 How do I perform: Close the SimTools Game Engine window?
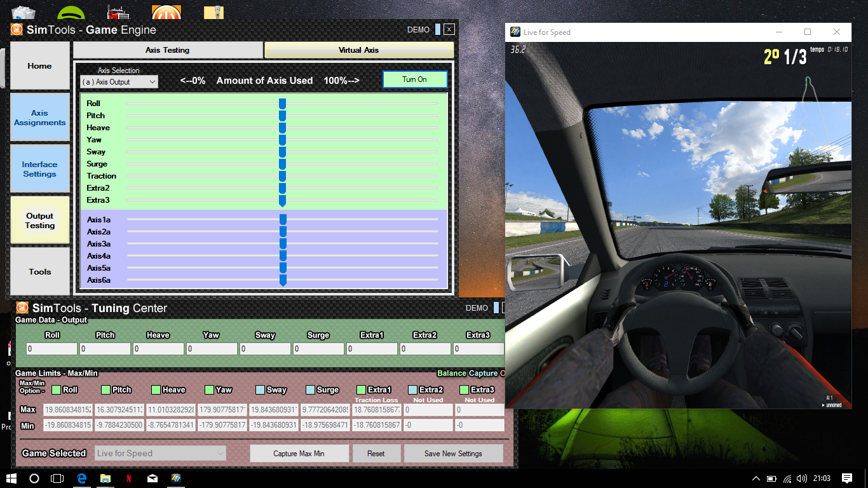pos(449,29)
